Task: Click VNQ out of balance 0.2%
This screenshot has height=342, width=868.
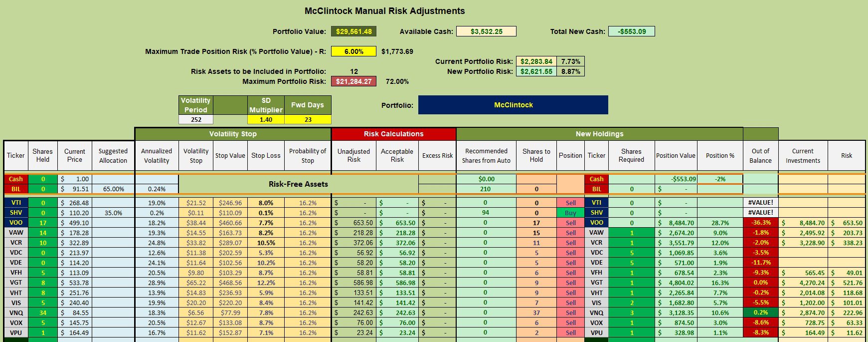Action: pyautogui.click(x=761, y=313)
